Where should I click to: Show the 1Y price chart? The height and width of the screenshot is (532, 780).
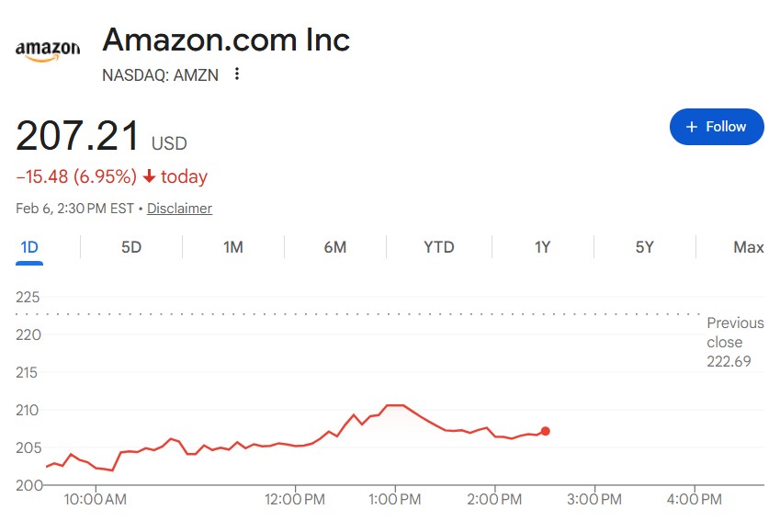click(543, 247)
